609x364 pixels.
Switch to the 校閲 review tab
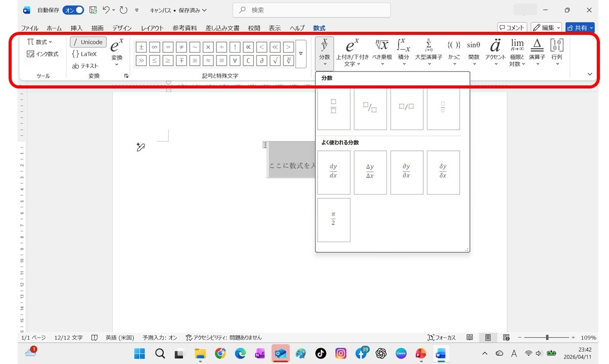click(254, 28)
